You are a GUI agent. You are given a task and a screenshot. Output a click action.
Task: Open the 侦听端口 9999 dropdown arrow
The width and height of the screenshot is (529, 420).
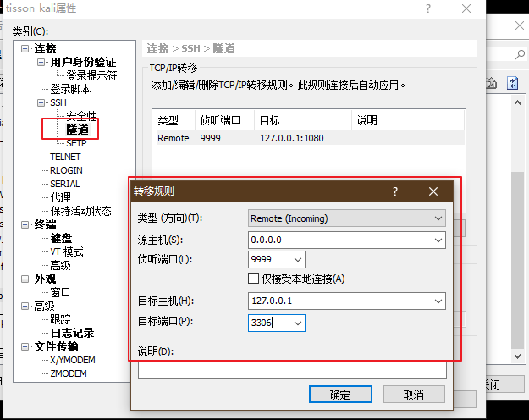tap(297, 260)
